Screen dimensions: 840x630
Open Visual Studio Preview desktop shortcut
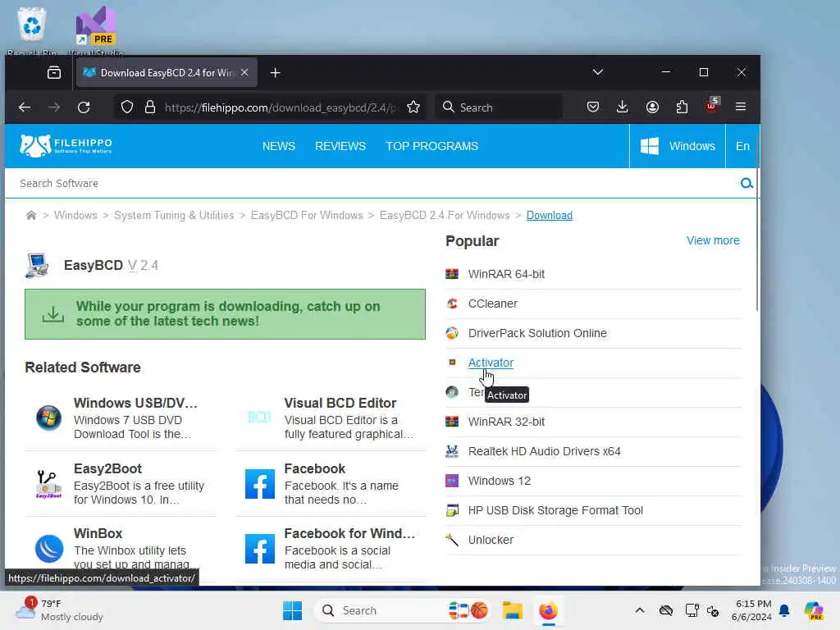point(96,31)
